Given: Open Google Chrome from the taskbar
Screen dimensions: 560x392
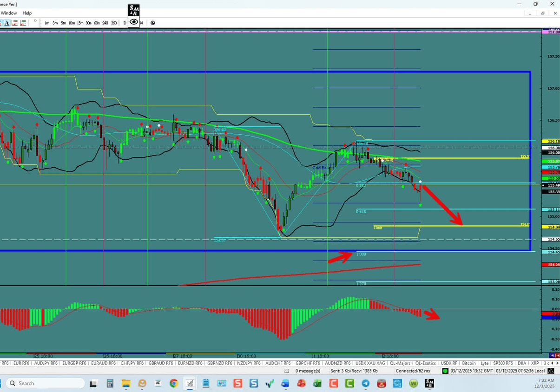Looking at the screenshot, I should 174,384.
